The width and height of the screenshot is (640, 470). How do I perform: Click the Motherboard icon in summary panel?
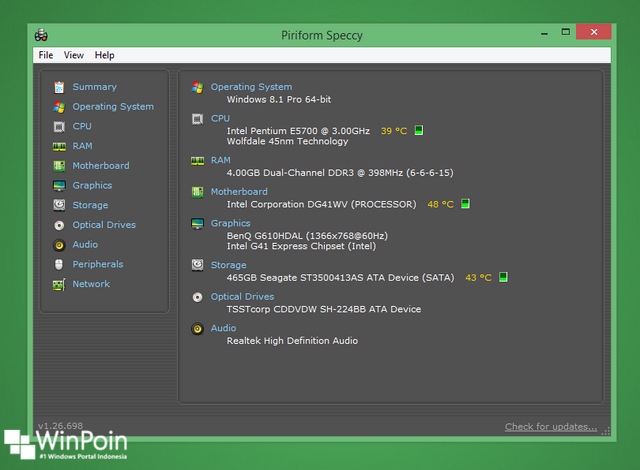click(198, 192)
